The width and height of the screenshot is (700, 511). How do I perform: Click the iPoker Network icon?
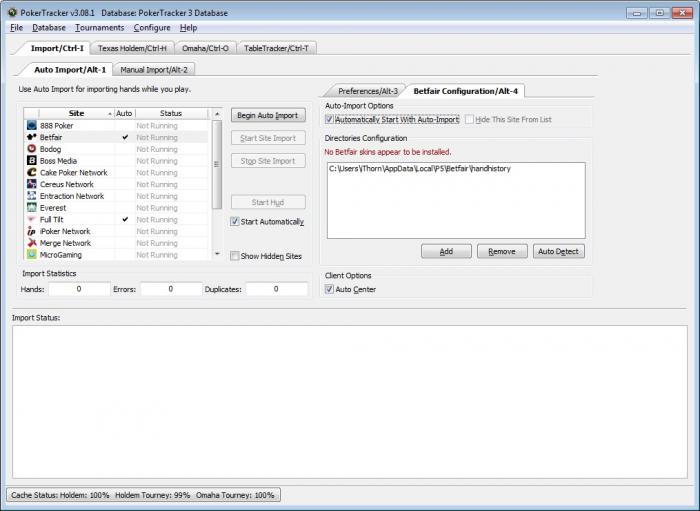(32, 231)
